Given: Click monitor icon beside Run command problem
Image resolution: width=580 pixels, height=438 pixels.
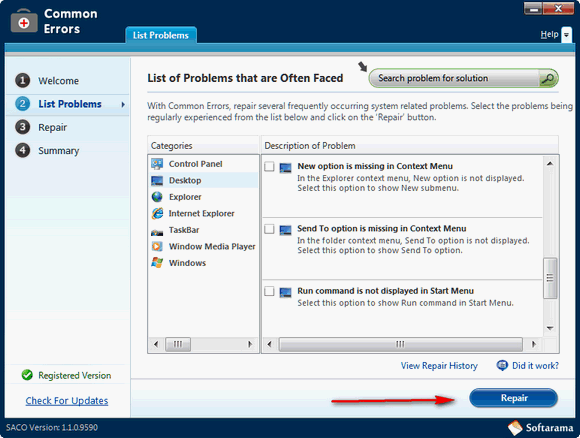Looking at the screenshot, I should (x=285, y=292).
